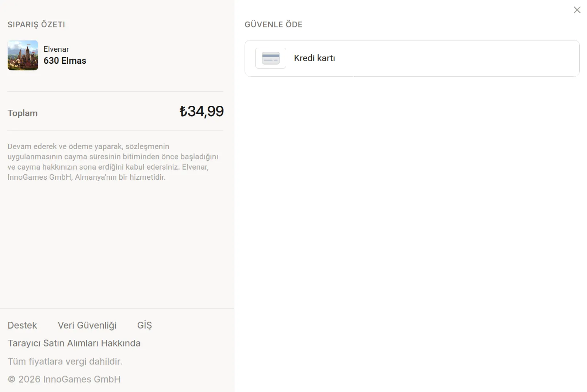Image resolution: width=587 pixels, height=392 pixels.
Task: Select the Kredi kartı label text
Action: coord(314,58)
